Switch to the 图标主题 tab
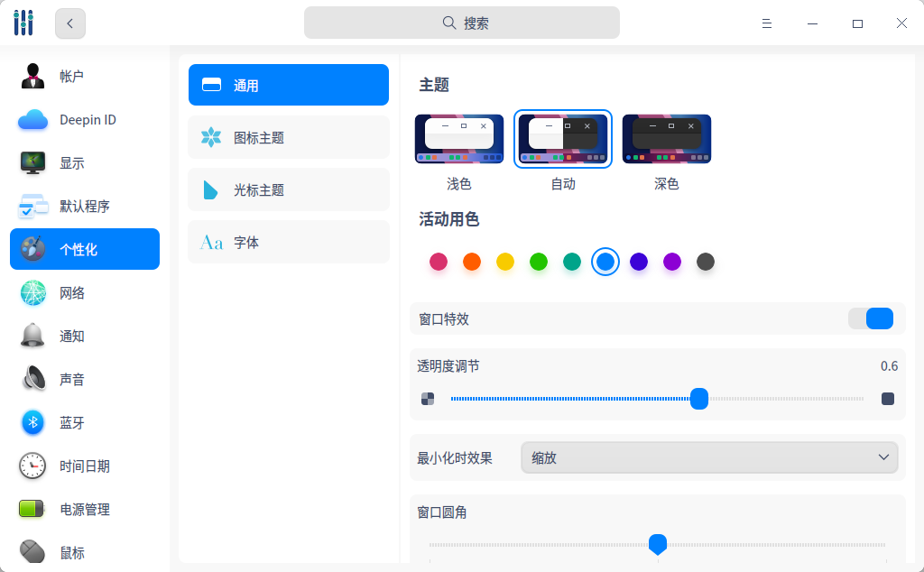Image resolution: width=924 pixels, height=572 pixels. pyautogui.click(x=289, y=137)
